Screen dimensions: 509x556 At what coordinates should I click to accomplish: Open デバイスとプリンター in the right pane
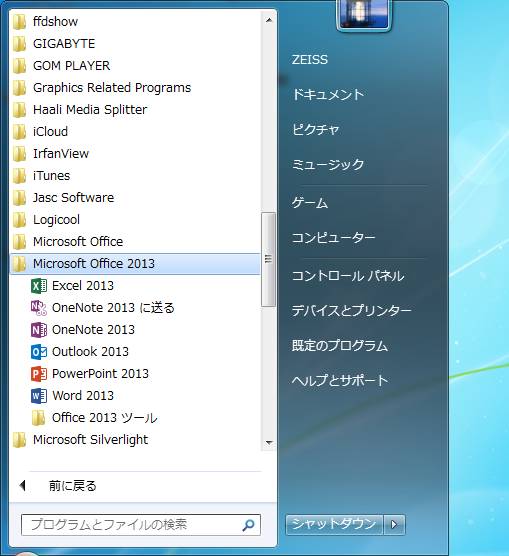click(x=351, y=311)
